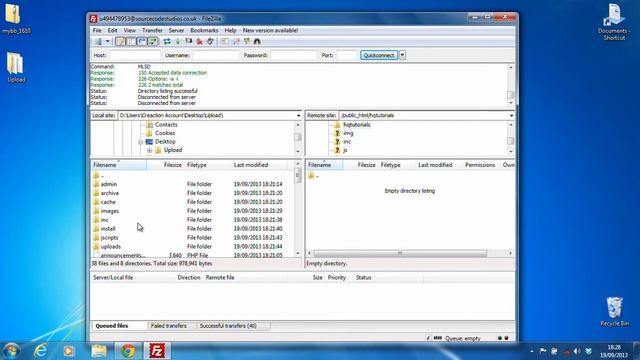The width and height of the screenshot is (640, 360).
Task: Expand the Upload tree node
Action: coord(149,150)
